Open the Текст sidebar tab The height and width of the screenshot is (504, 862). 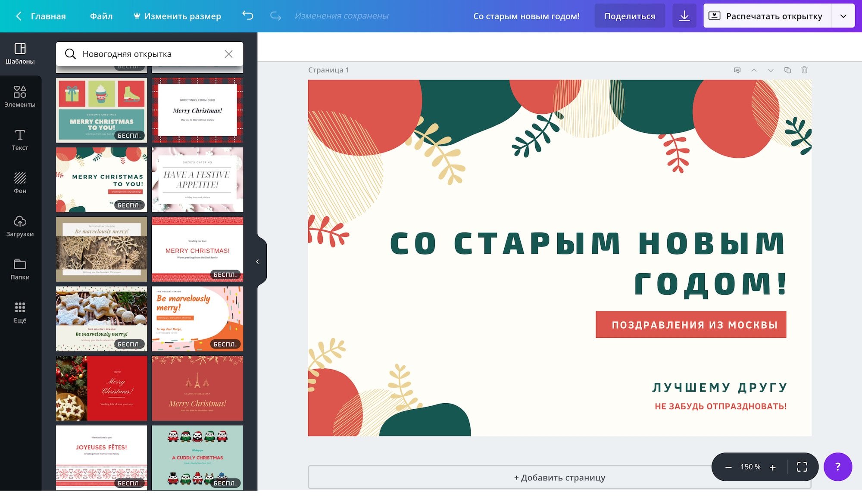[20, 140]
